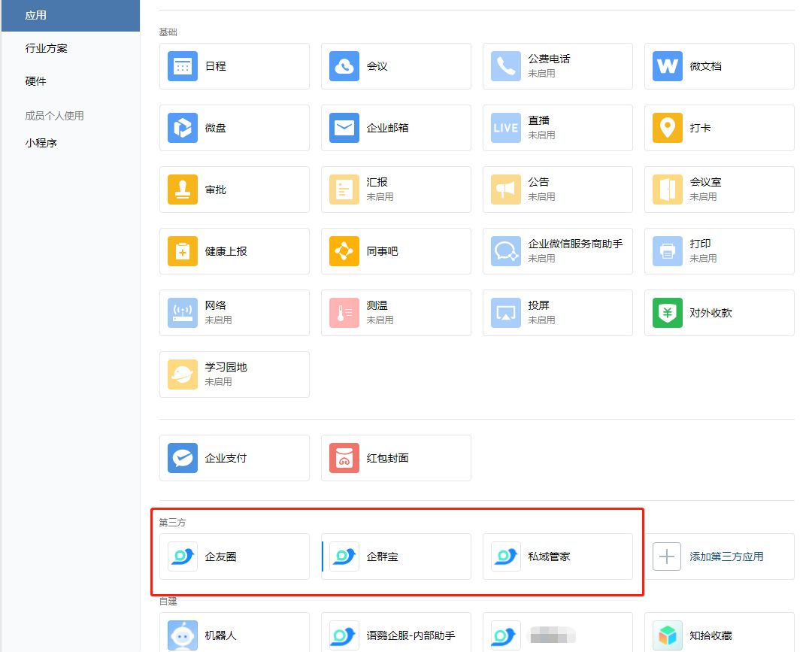This screenshot has width=812, height=652.
Task: Click the 企业支付 payment icon
Action: click(183, 458)
